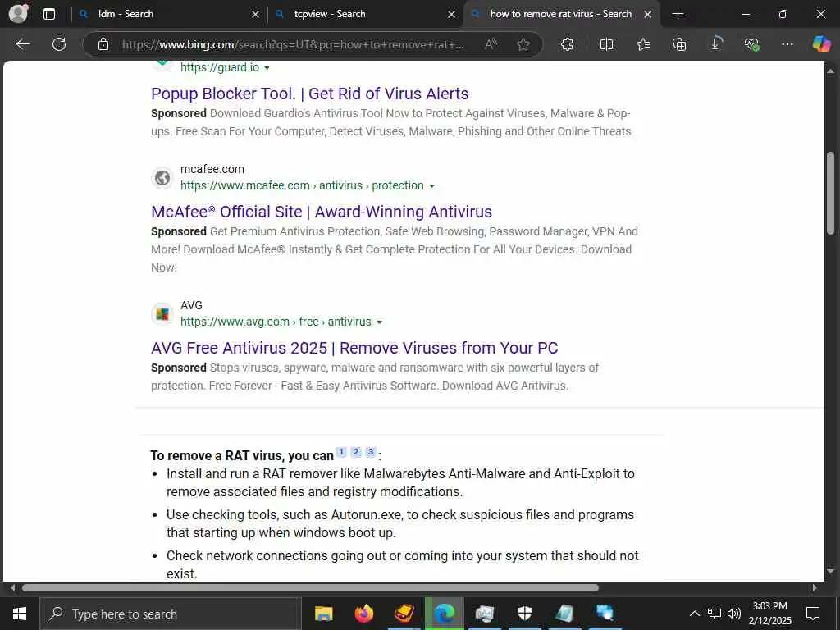
Task: Switch to the tcpview - Search tab
Action: 364,14
